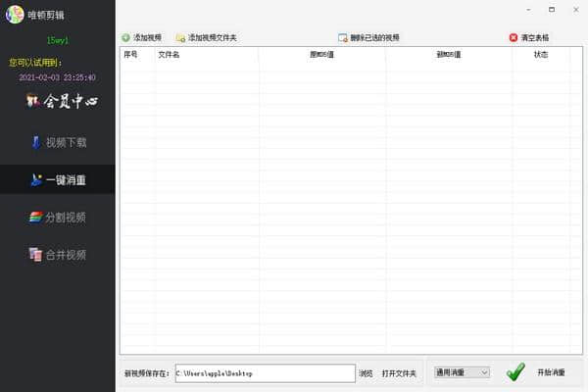
Task: Click the 打开文件夹 open folder button
Action: (x=399, y=373)
